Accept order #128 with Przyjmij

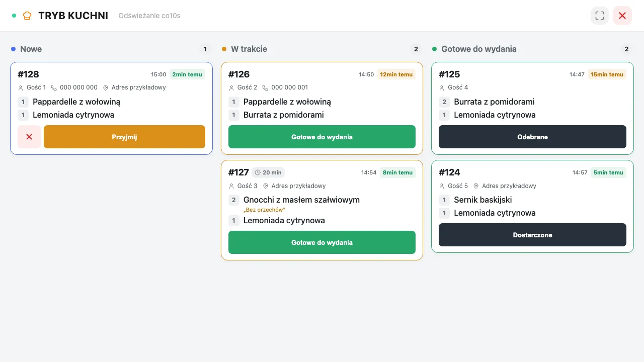125,137
